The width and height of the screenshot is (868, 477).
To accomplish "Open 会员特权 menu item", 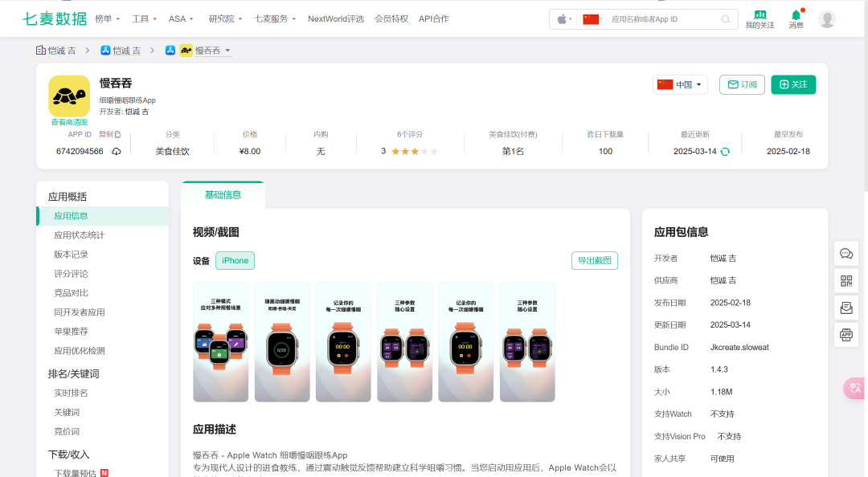I will [391, 18].
